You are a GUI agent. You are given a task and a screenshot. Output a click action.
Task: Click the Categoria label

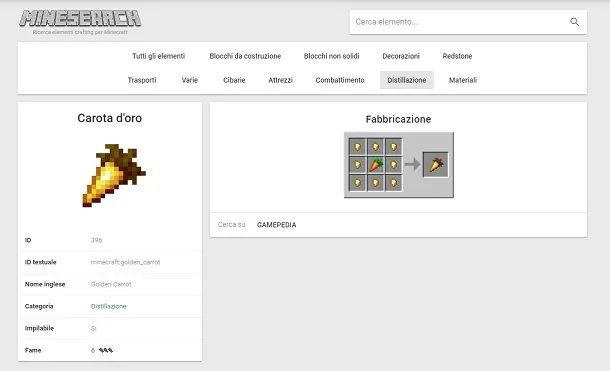39,306
